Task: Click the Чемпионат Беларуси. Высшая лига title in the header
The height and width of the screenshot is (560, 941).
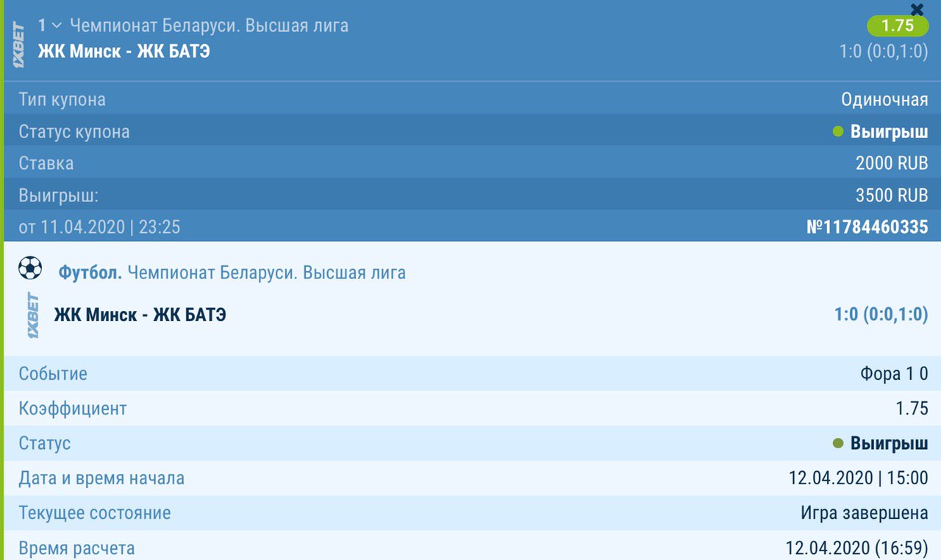Action: click(209, 26)
